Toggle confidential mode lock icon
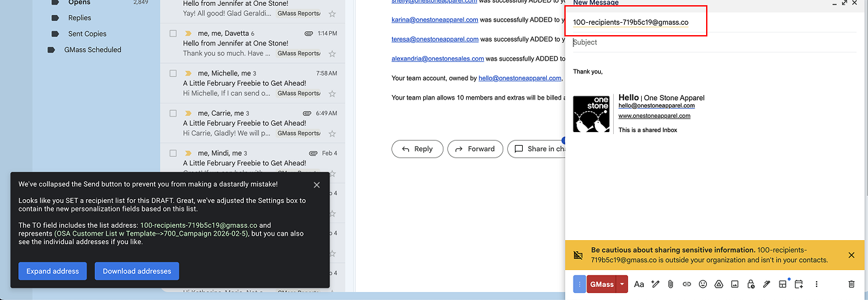The width and height of the screenshot is (868, 300). 751,284
